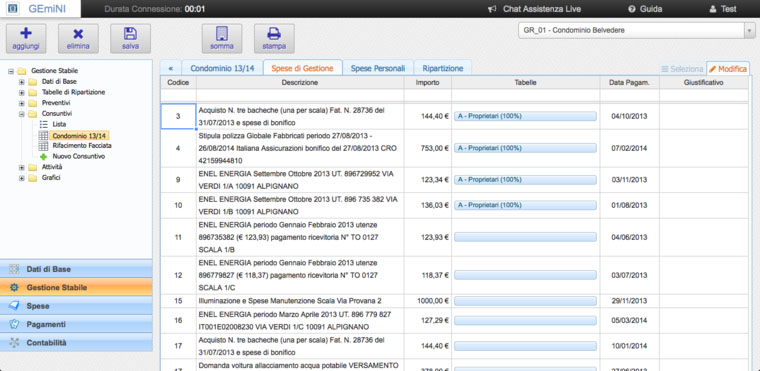Image resolution: width=760 pixels, height=371 pixels.
Task: Print with the stampa printer icon
Action: pos(274,38)
